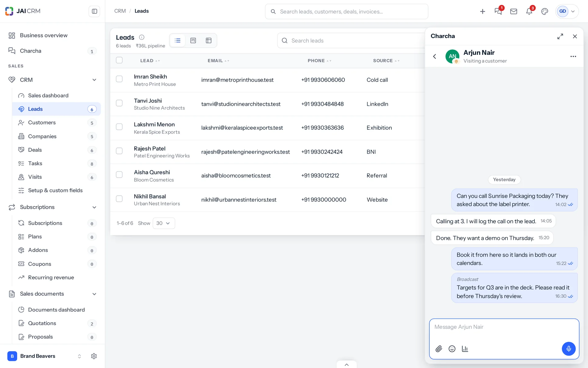Open Brand Beavers workspace switcher
This screenshot has width=588, height=368.
44,356
